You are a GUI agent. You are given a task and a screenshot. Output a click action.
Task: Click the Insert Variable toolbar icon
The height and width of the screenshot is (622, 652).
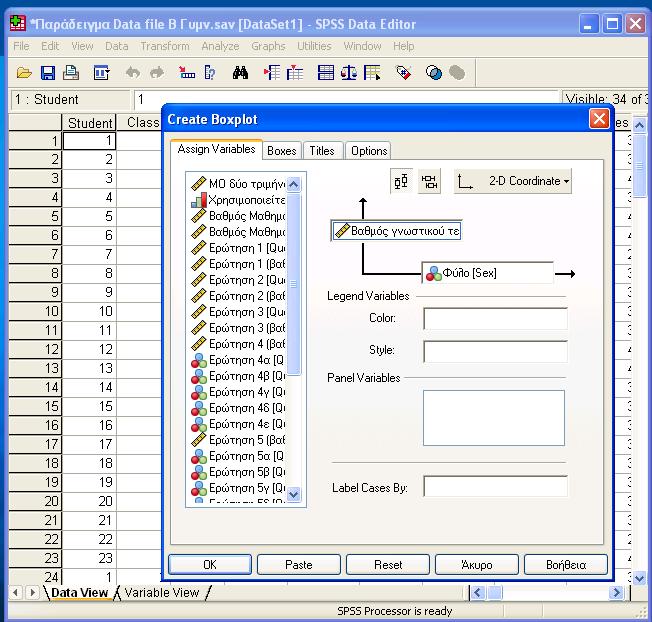295,73
